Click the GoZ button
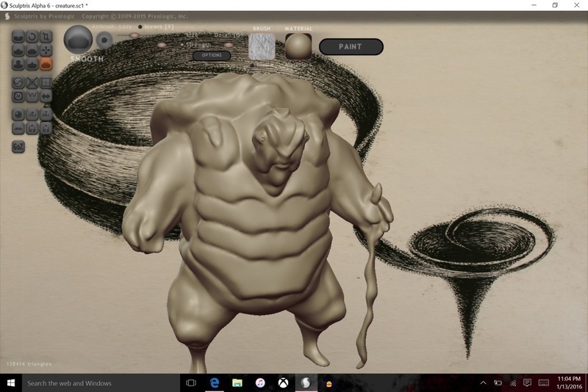This screenshot has width=588, height=392. tap(18, 147)
